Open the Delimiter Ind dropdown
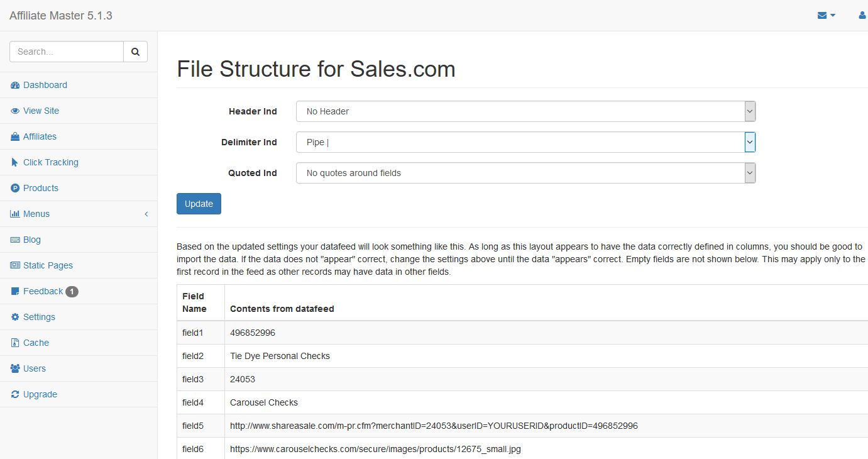Viewport: 868px width, 459px height. 525,142
